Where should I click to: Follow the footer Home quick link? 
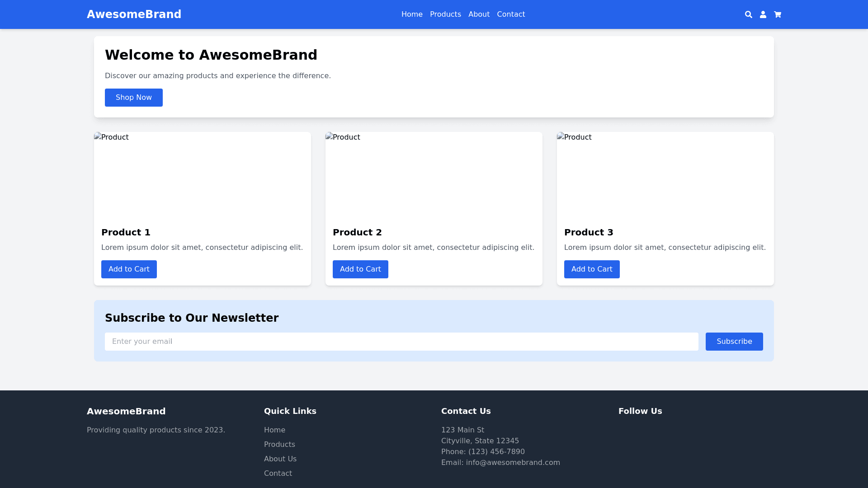click(274, 430)
